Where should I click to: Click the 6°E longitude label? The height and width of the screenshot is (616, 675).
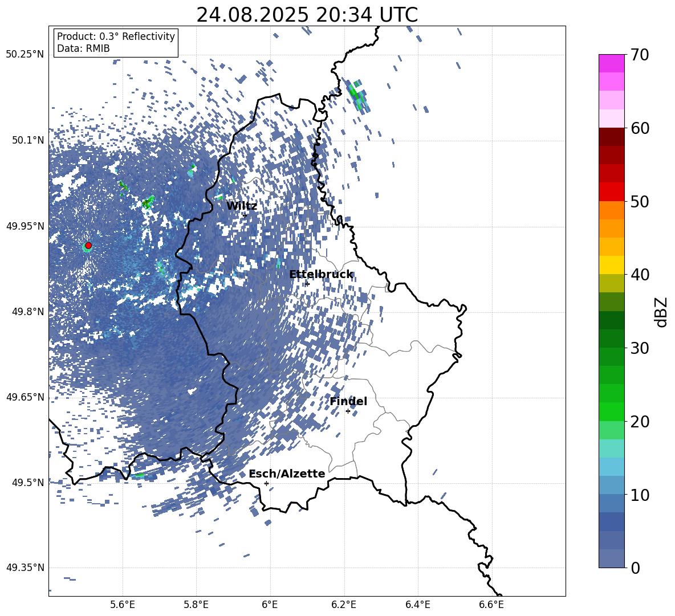pos(270,605)
